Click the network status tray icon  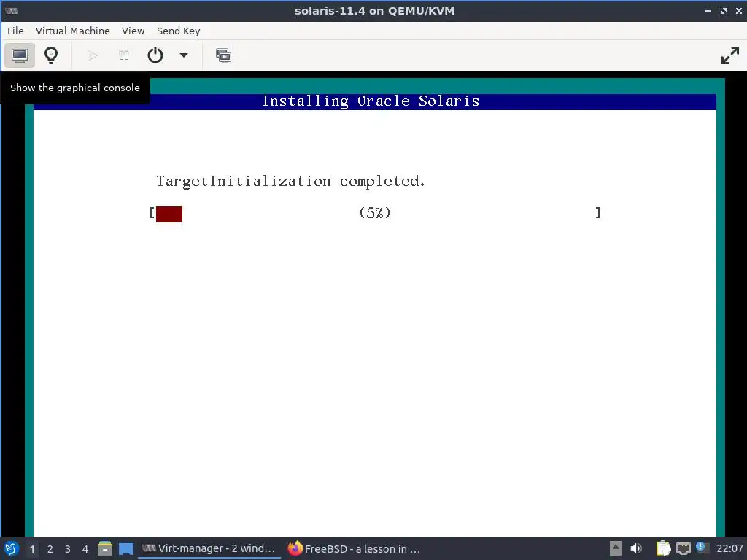683,548
